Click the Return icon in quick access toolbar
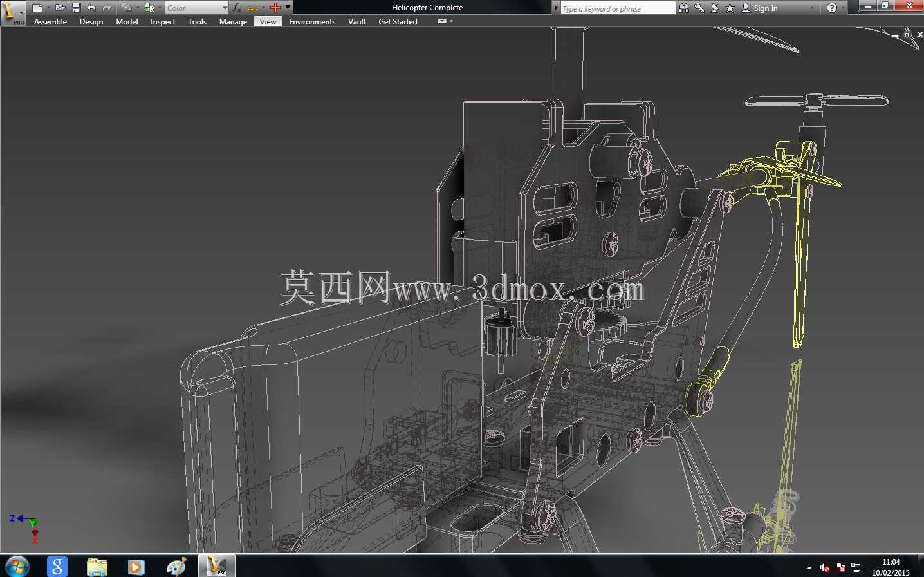The height and width of the screenshot is (577, 924). point(127,8)
